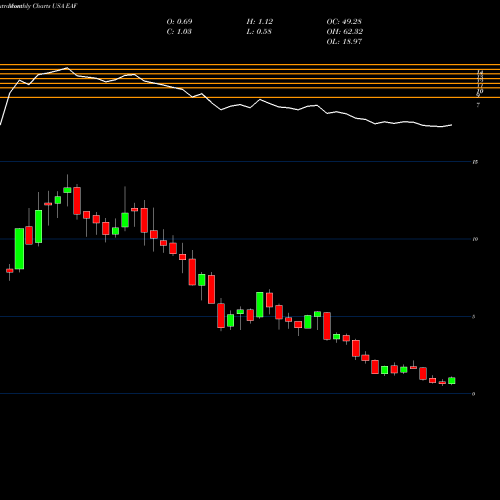The height and width of the screenshot is (500, 500).
Task: Click the 0 price axis label
Action: coord(474,394)
